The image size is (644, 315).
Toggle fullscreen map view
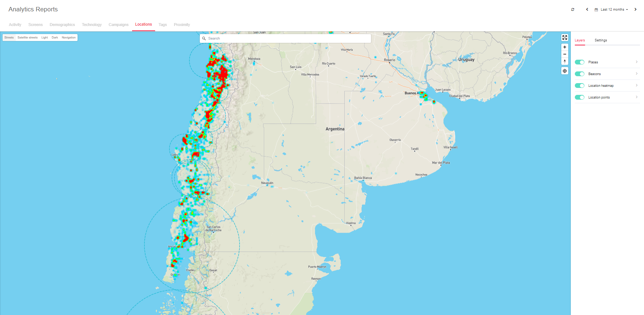[x=565, y=38]
